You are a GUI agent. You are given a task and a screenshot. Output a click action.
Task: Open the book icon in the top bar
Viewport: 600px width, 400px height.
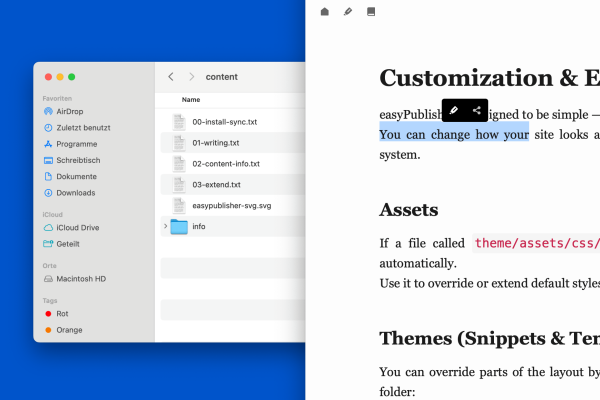coord(372,12)
